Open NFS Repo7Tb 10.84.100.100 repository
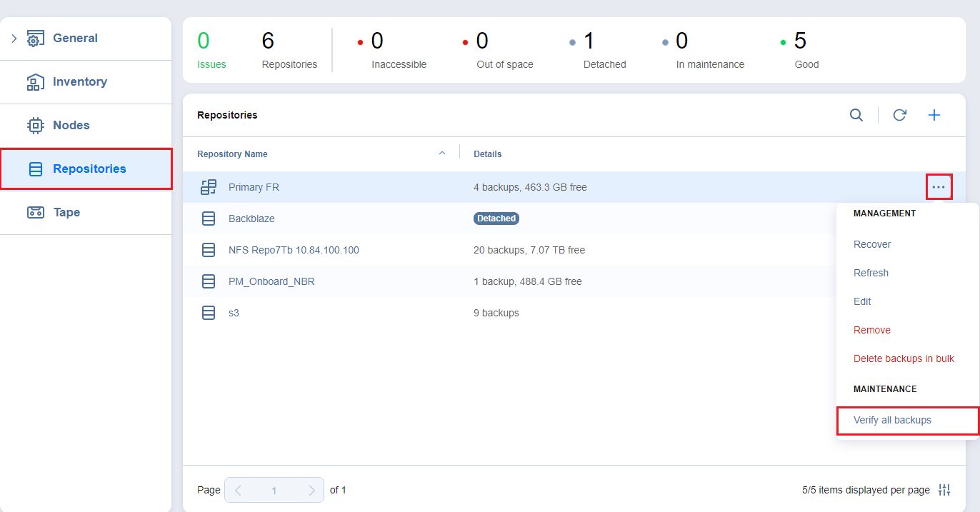Viewport: 980px width, 512px height. click(294, 249)
